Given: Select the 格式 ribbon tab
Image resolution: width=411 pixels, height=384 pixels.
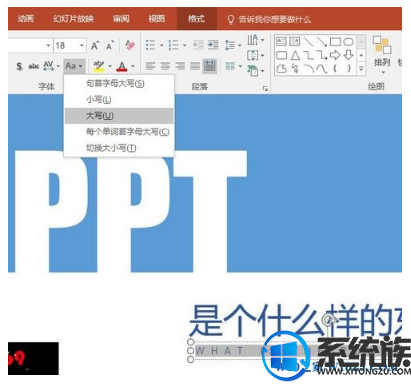Looking at the screenshot, I should pos(196,19).
